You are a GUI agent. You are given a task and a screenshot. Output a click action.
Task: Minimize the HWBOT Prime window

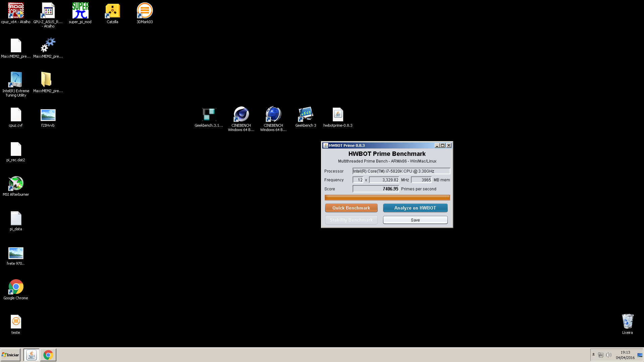[x=437, y=145]
